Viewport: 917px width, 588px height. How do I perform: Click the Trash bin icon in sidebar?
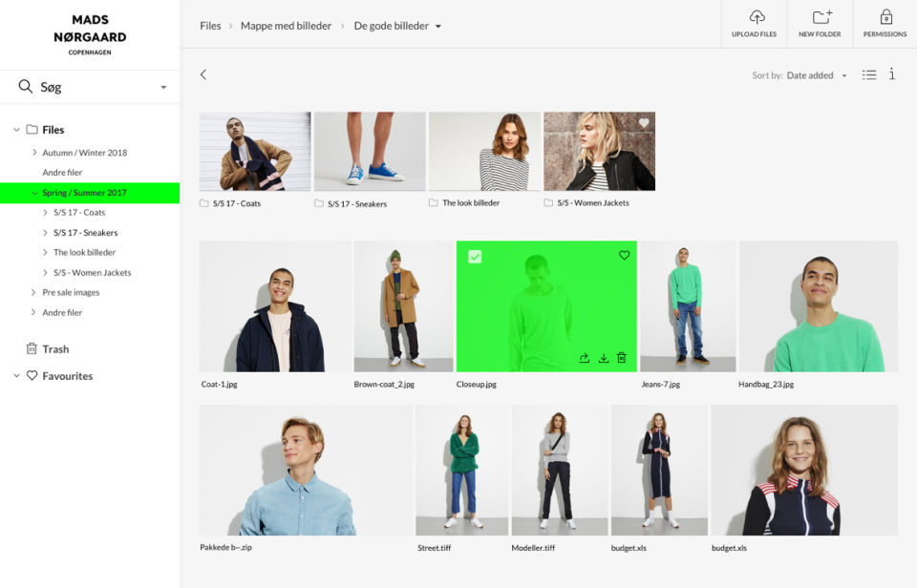click(32, 348)
